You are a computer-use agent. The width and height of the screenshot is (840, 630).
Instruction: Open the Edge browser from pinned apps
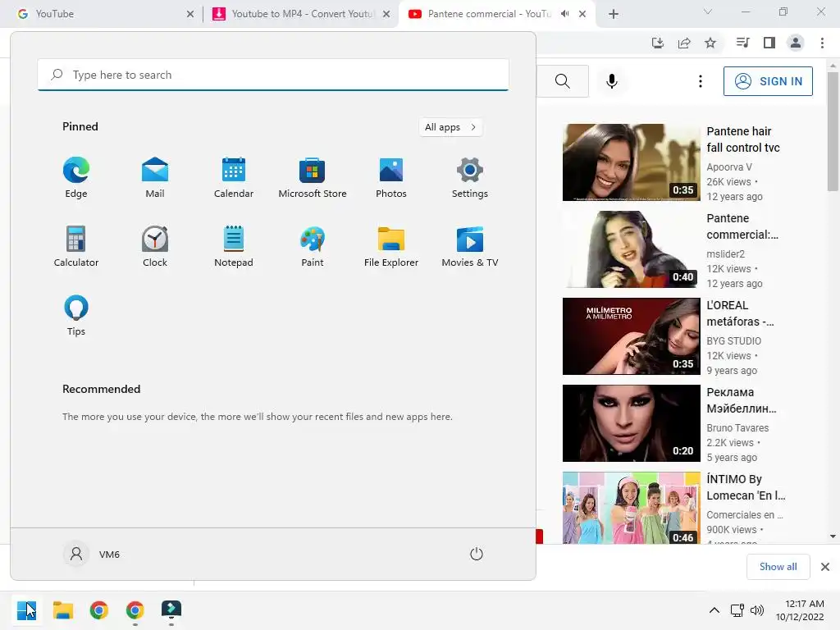(x=76, y=178)
